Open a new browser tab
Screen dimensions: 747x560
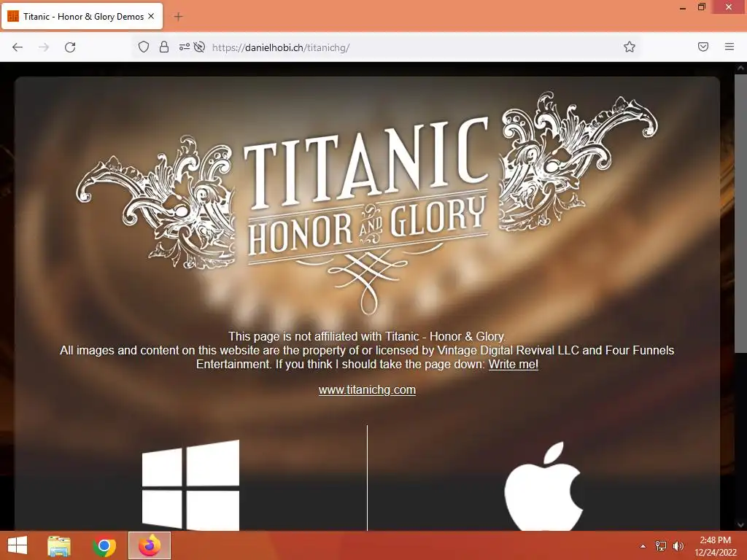[178, 17]
